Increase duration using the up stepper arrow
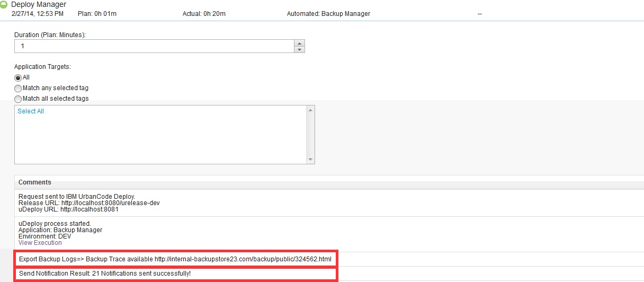 coord(299,43)
